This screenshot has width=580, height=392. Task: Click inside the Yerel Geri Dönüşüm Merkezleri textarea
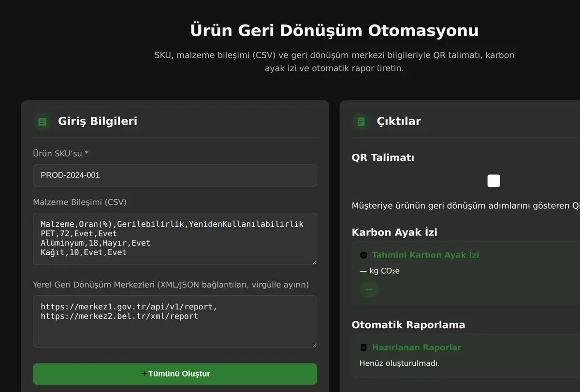click(175, 321)
